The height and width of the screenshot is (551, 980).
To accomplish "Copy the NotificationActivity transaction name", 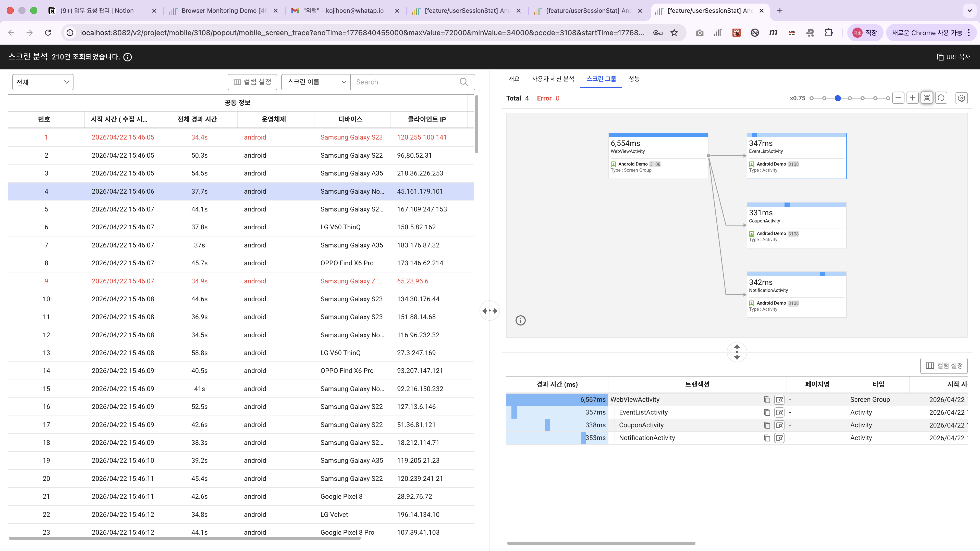I will pyautogui.click(x=767, y=438).
